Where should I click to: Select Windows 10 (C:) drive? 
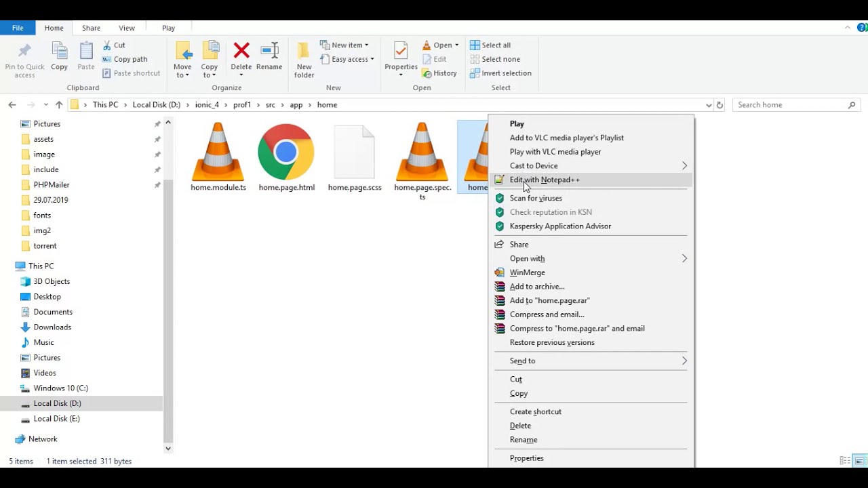(x=60, y=388)
